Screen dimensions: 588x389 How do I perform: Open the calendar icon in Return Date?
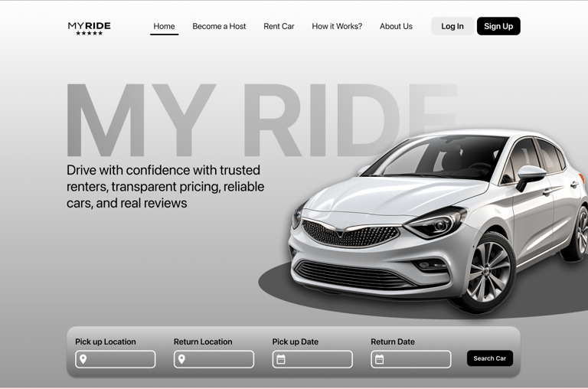pyautogui.click(x=380, y=359)
